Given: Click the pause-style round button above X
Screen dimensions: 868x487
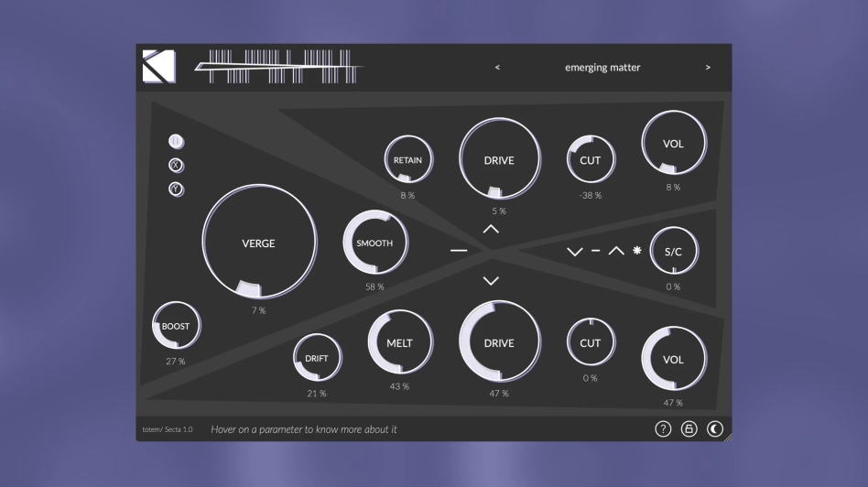Looking at the screenshot, I should 177,141.
